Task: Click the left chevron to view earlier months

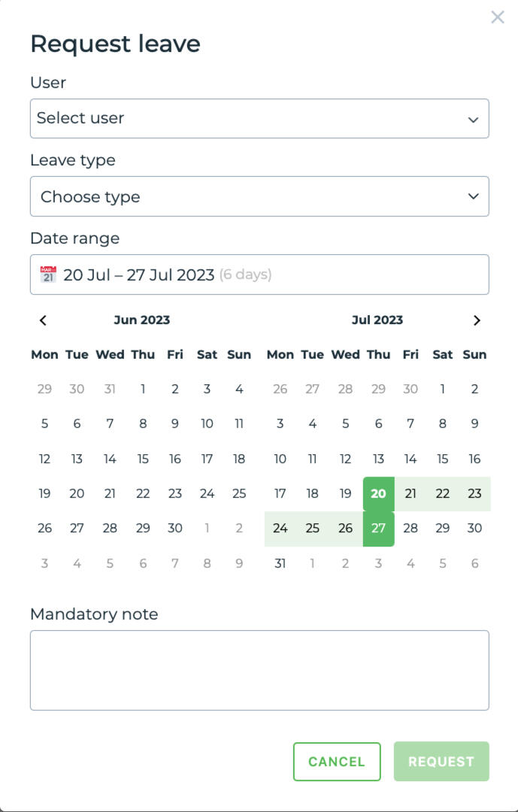Action: pos(43,320)
